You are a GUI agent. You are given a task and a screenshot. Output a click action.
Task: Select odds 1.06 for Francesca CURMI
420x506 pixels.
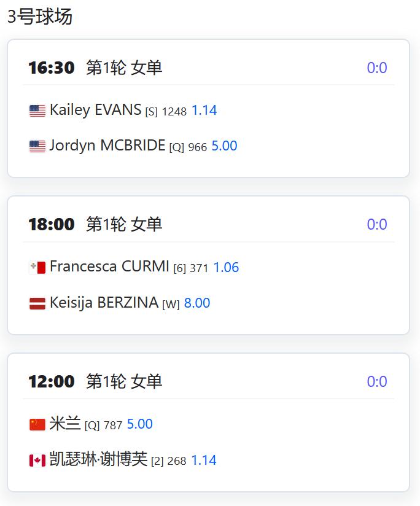click(x=226, y=268)
